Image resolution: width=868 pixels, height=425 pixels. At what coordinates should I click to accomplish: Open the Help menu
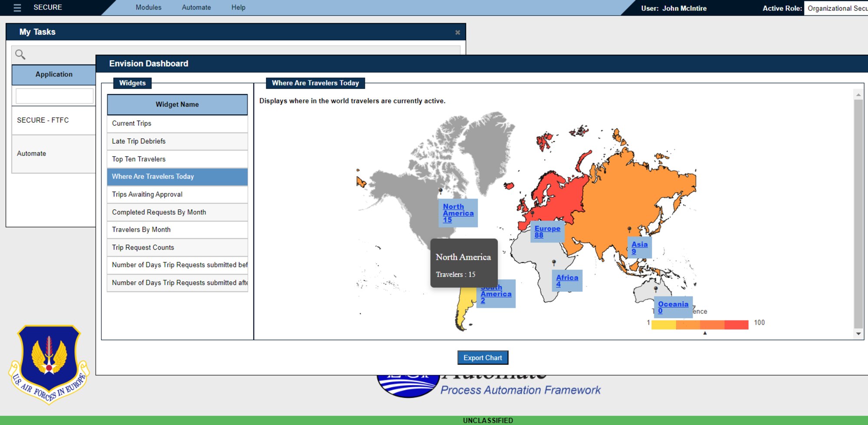pos(238,7)
